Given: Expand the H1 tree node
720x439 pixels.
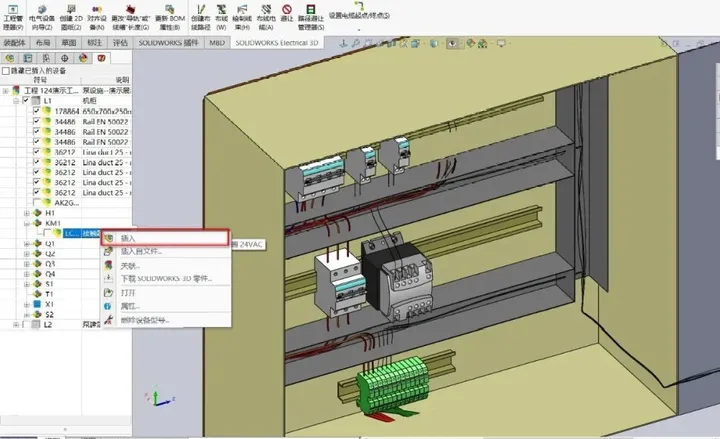Looking at the screenshot, I should pyautogui.click(x=26, y=213).
